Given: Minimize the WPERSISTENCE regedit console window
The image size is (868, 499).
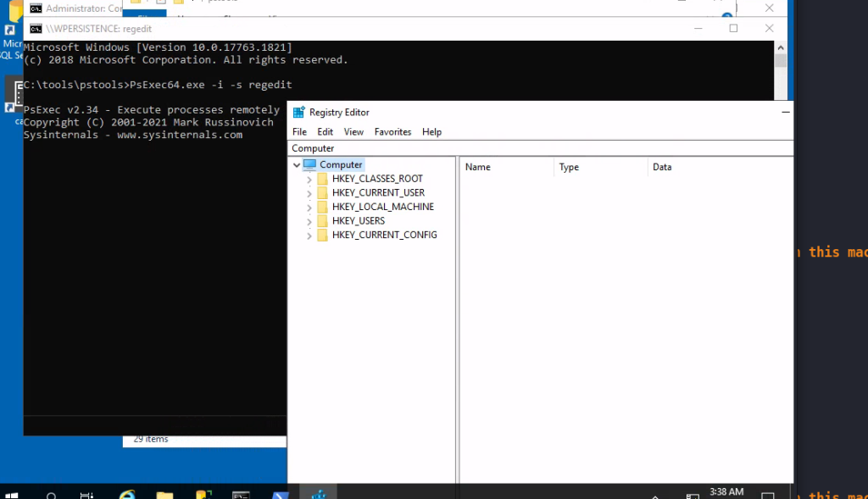Looking at the screenshot, I should click(x=698, y=28).
